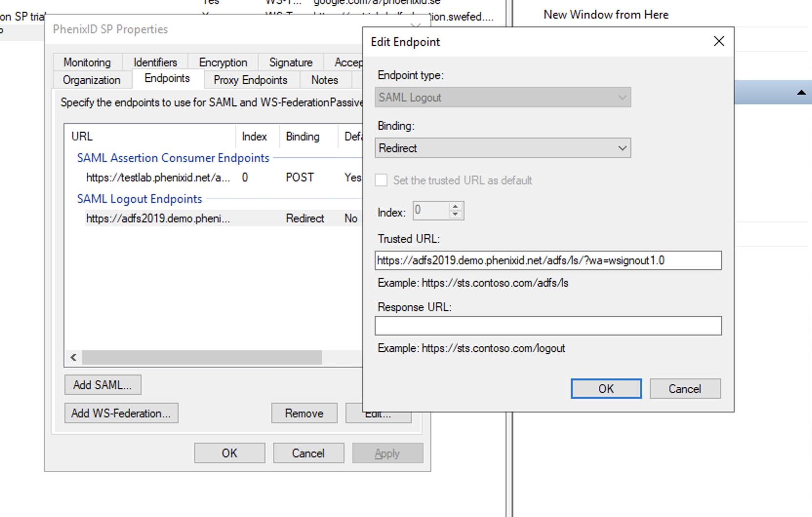Click the Redirect binding cell in logout row
Viewport: 812px width, 517px height.
click(305, 219)
